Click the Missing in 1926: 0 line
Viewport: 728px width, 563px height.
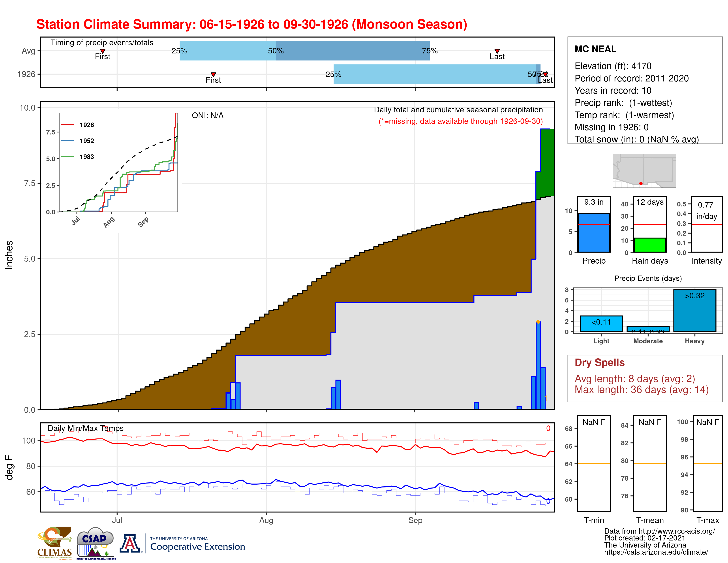pyautogui.click(x=611, y=127)
